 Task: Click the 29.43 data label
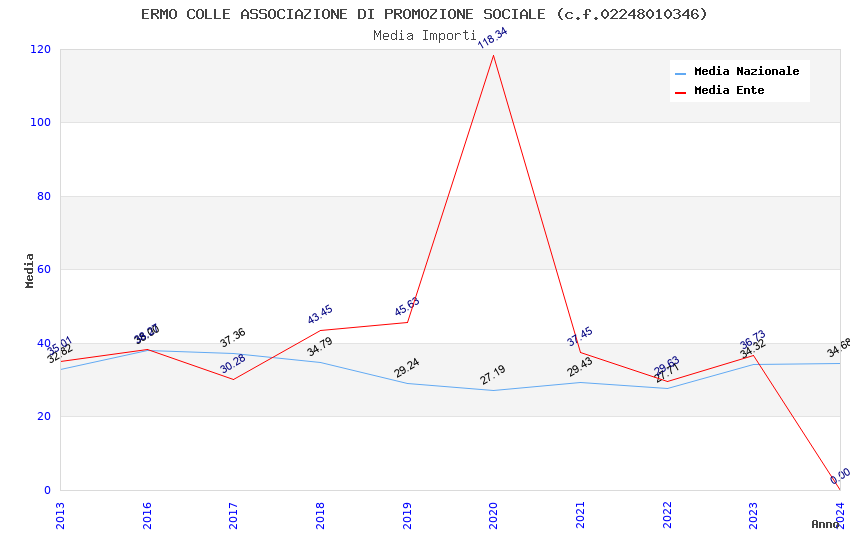point(579,367)
